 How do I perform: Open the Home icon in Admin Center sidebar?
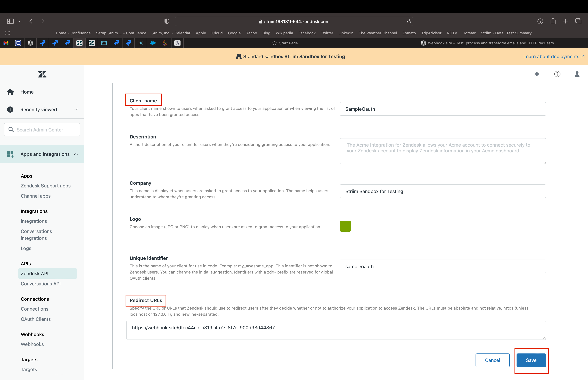coord(10,92)
